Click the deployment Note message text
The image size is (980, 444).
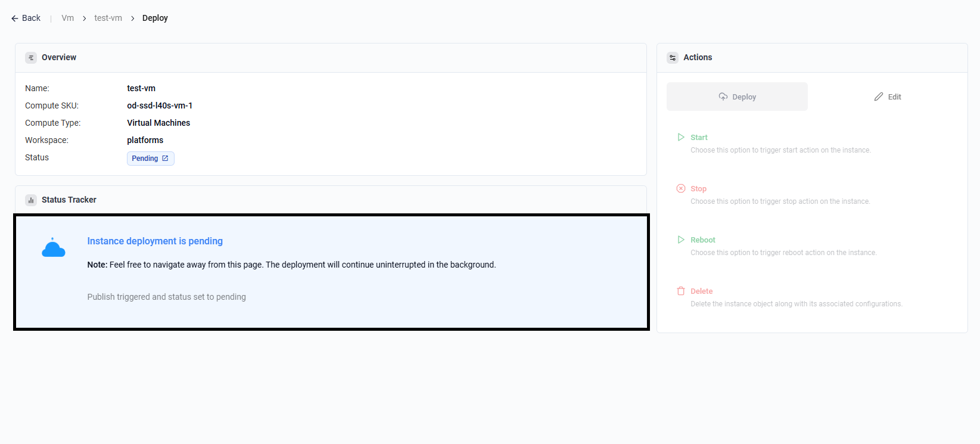(x=291, y=265)
